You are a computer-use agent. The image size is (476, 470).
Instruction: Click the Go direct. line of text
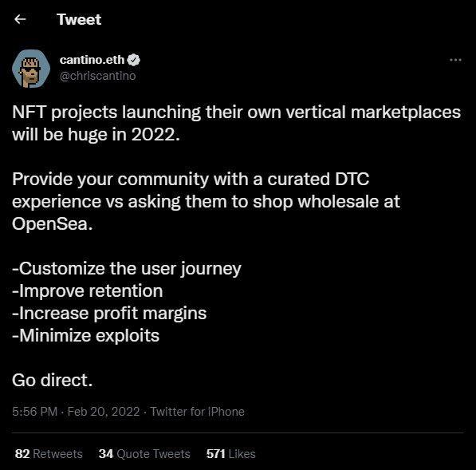click(52, 380)
